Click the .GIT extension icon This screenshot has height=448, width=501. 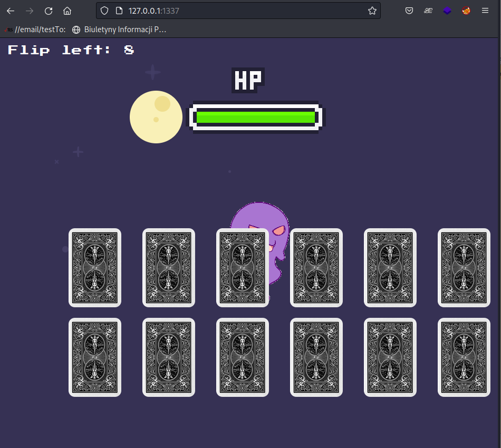tap(428, 11)
